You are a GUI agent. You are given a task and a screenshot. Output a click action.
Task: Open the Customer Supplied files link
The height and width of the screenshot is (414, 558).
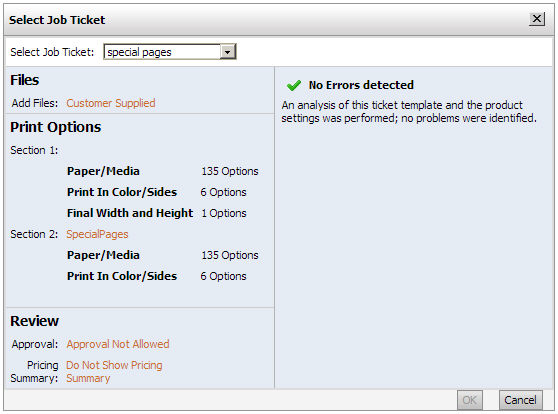tap(111, 103)
